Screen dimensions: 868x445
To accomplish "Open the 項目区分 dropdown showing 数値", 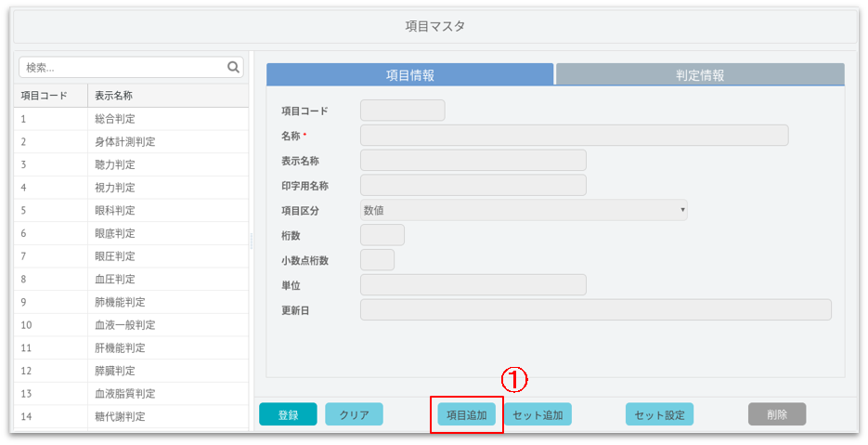I will [x=524, y=210].
